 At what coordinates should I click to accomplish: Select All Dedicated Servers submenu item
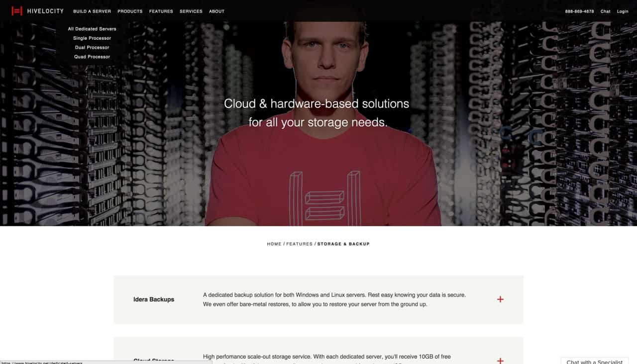click(x=92, y=29)
